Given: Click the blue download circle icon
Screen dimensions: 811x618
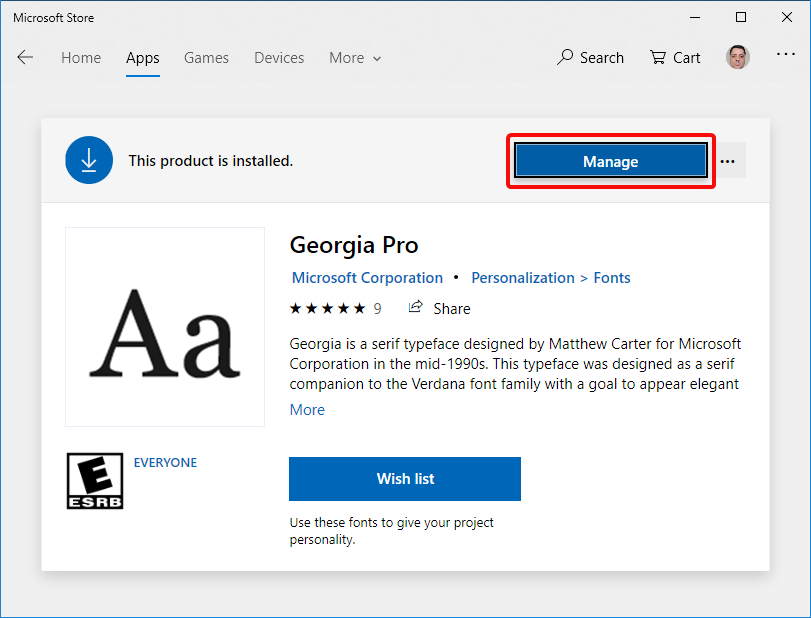Looking at the screenshot, I should (89, 160).
